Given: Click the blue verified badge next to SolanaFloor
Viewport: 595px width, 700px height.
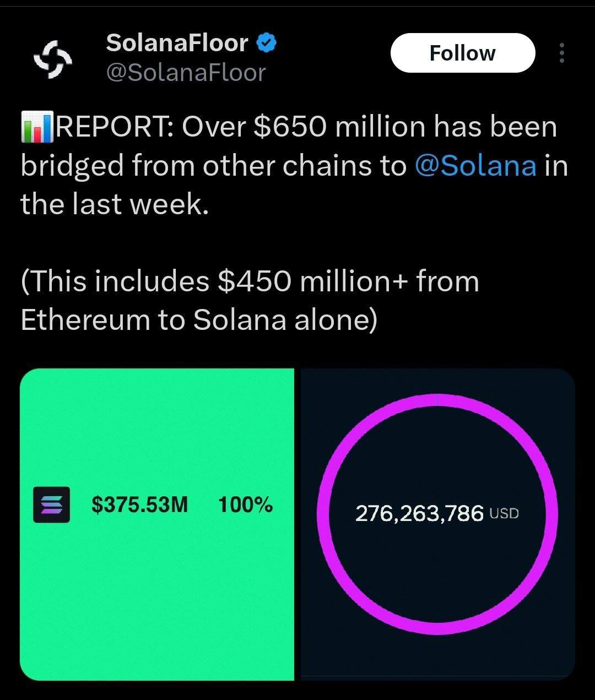Looking at the screenshot, I should click(267, 42).
